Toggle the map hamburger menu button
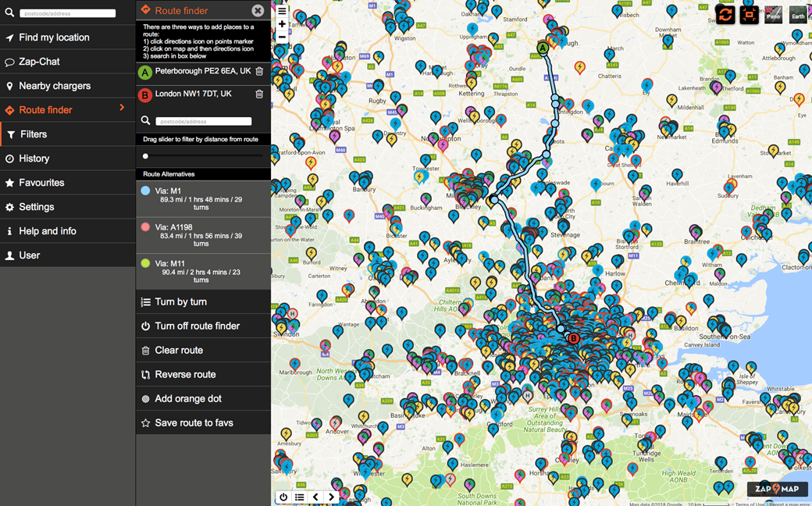This screenshot has height=506, width=812. (282, 10)
